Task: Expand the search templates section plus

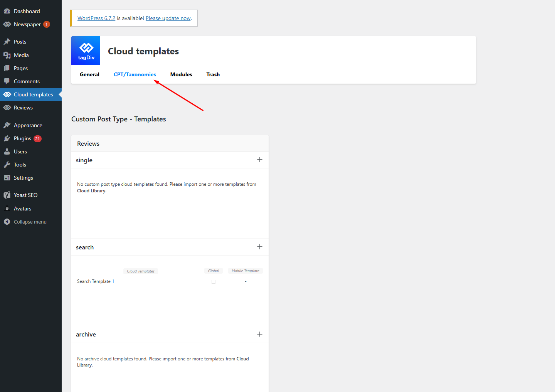Action: pos(260,247)
